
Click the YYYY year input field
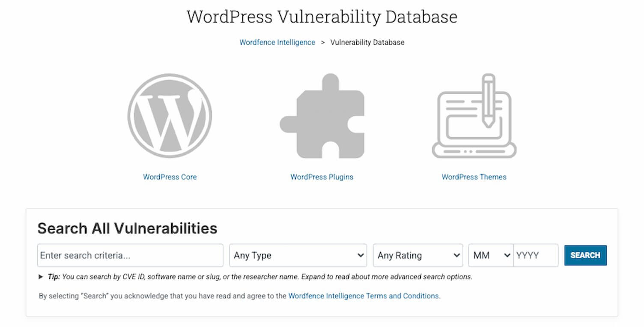tap(536, 255)
